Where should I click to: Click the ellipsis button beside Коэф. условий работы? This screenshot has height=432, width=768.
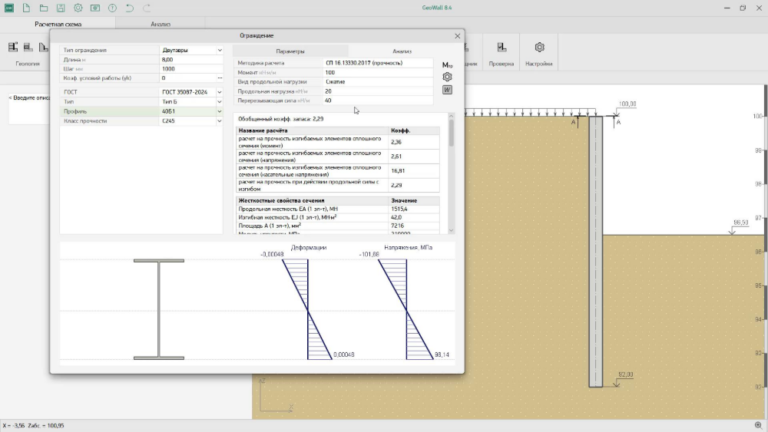click(x=219, y=78)
